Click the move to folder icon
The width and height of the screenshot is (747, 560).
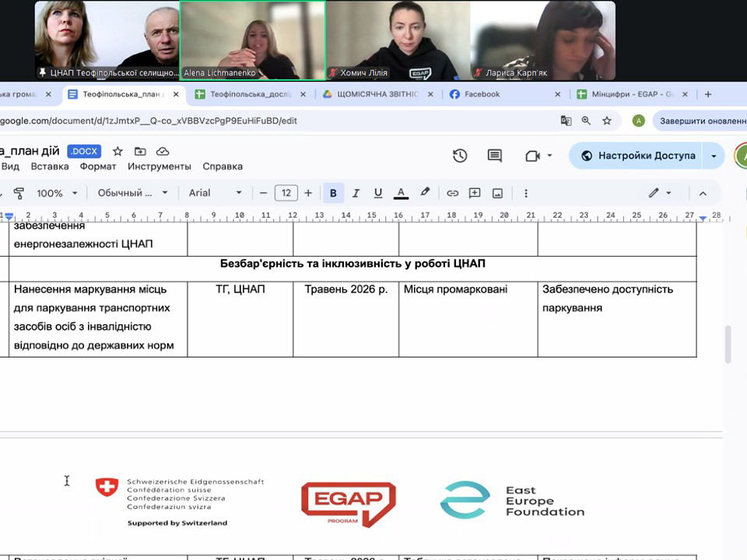coord(140,151)
